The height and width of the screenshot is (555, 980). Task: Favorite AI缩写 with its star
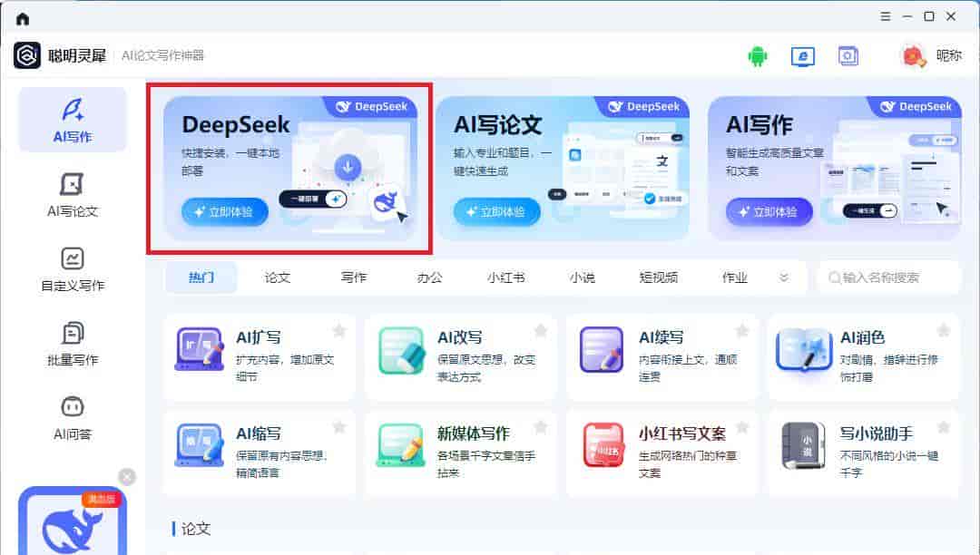pyautogui.click(x=339, y=427)
